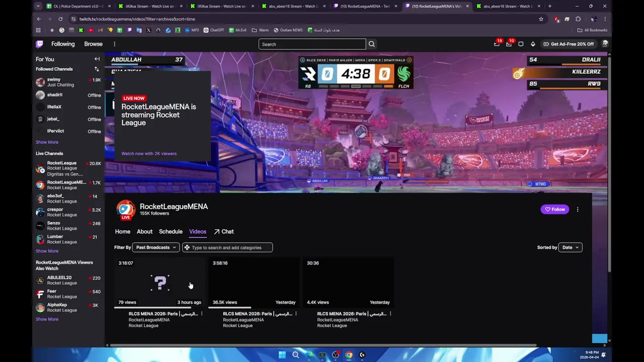Expand Show More under Followed Channels
The width and height of the screenshot is (644, 362).
tap(47, 142)
